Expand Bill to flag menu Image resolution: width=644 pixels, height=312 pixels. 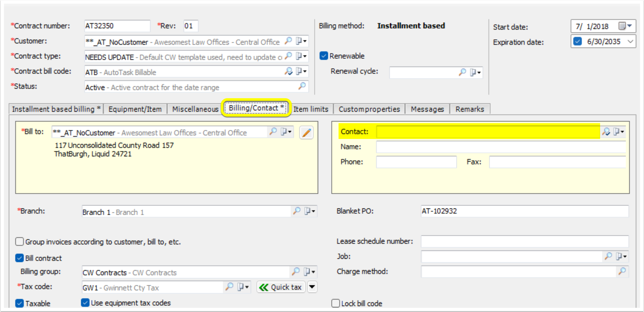286,131
